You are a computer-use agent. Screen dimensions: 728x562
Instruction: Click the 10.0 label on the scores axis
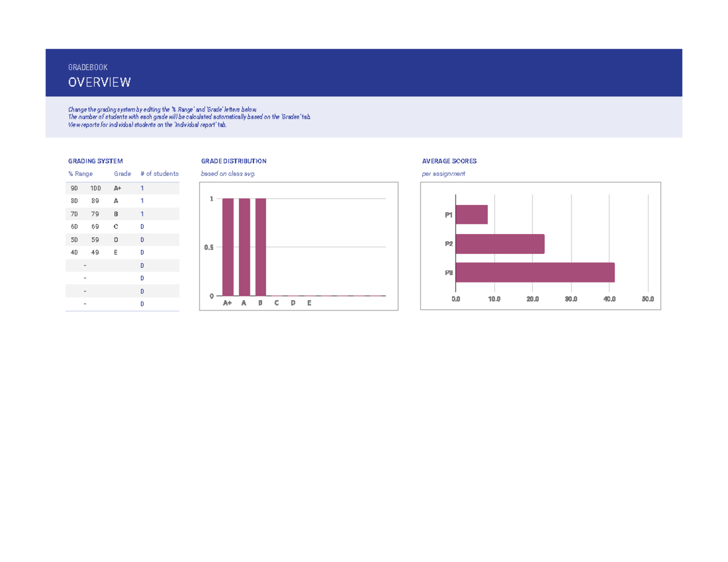494,299
